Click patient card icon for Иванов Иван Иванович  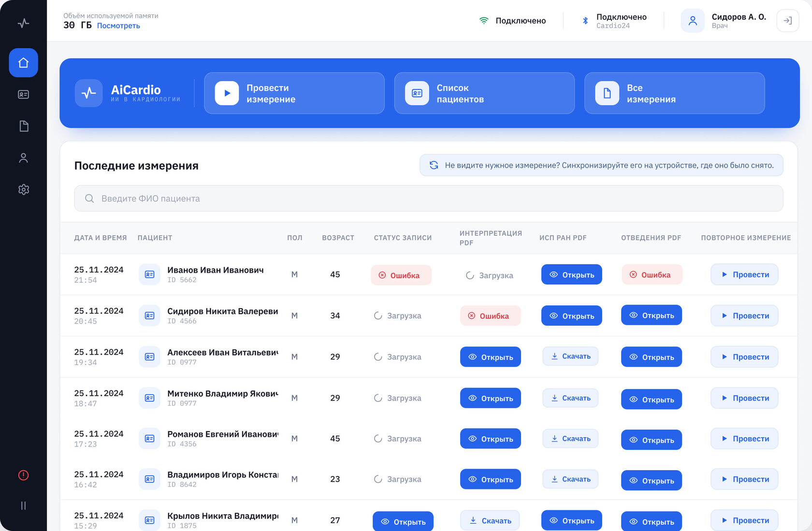pos(149,274)
